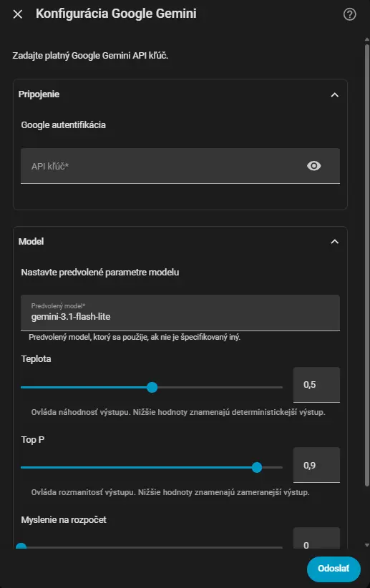Collapse the Model section
This screenshot has height=588, width=370.
point(334,242)
